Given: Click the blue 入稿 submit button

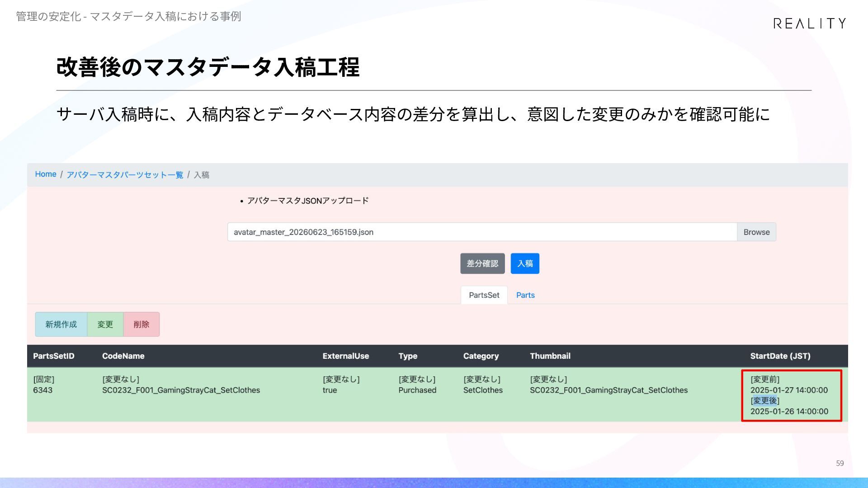Looking at the screenshot, I should tap(525, 263).
